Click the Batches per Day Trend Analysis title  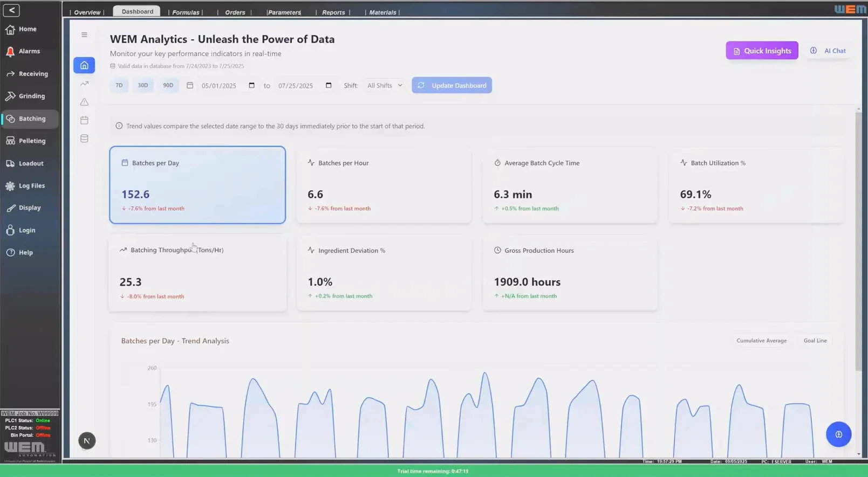175,341
